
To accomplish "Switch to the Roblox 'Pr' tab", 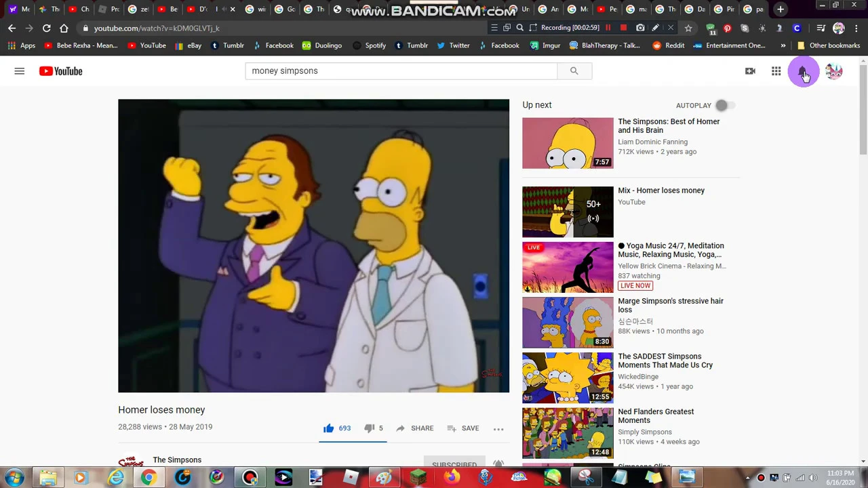I will (108, 9).
